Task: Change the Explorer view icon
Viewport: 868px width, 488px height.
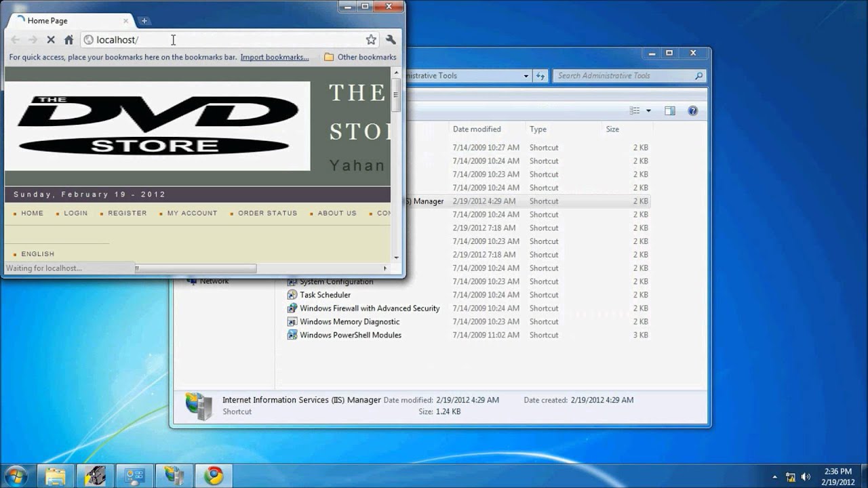Action: tap(635, 110)
